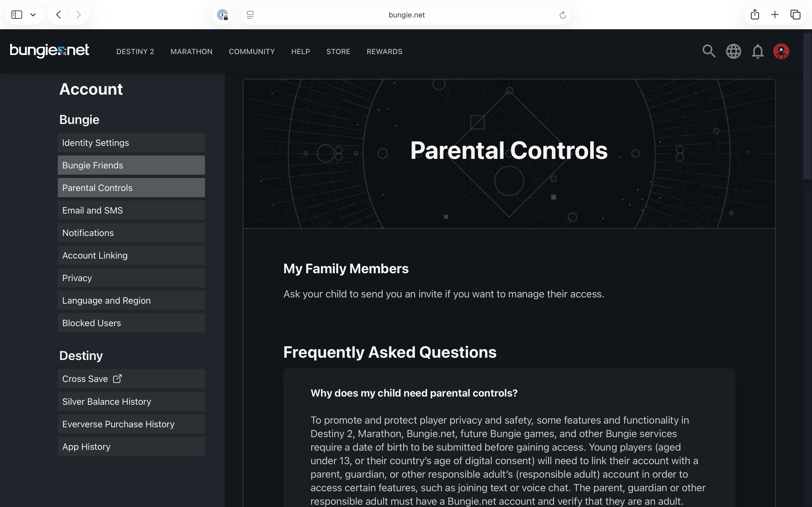Screen dimensions: 812x507
Task: Expand the tab group dropdown chevron
Action: 33,15
